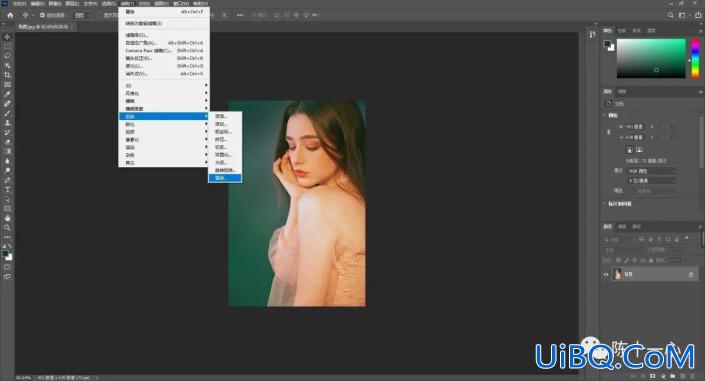Select the Path Selection tool
The width and height of the screenshot is (705, 381).
[7, 199]
